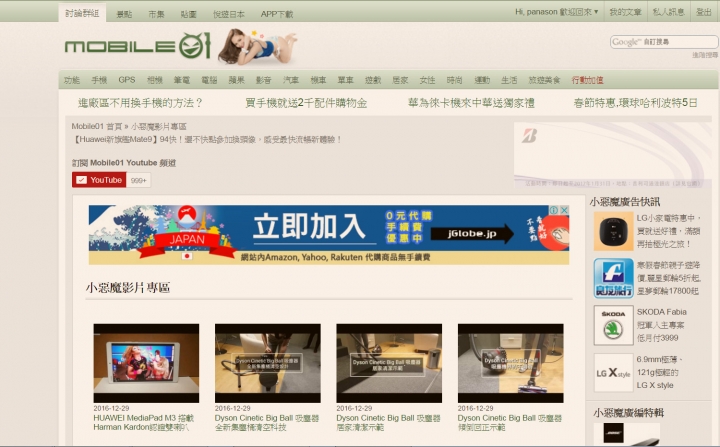Click the 春節特惠,環球哈利波特5日 headline
Screen dimensions: 720x447
click(x=636, y=103)
